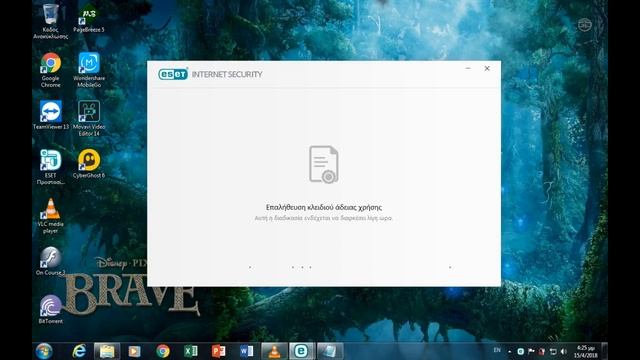This screenshot has width=640, height=360.
Task: Click the ESET tray icon
Action: 520,351
